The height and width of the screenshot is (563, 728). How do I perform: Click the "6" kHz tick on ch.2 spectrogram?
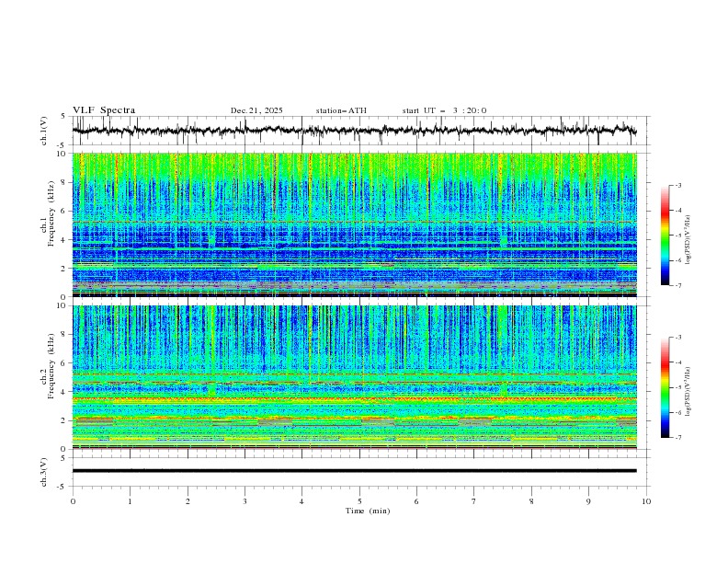pyautogui.click(x=63, y=363)
